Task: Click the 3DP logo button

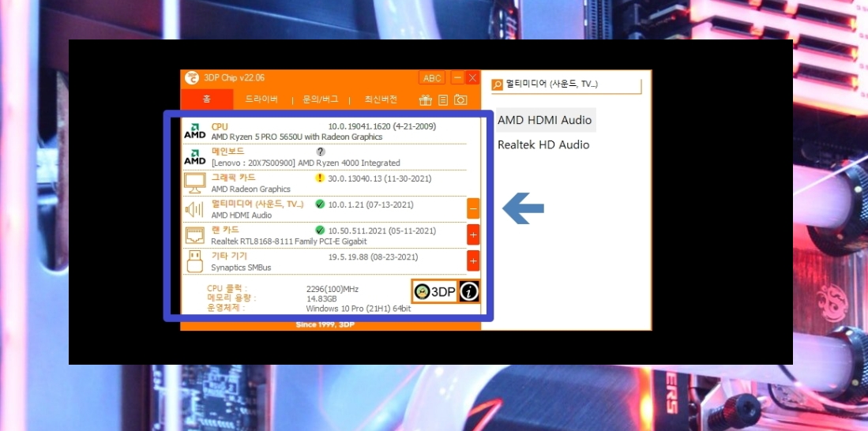Action: pyautogui.click(x=435, y=291)
